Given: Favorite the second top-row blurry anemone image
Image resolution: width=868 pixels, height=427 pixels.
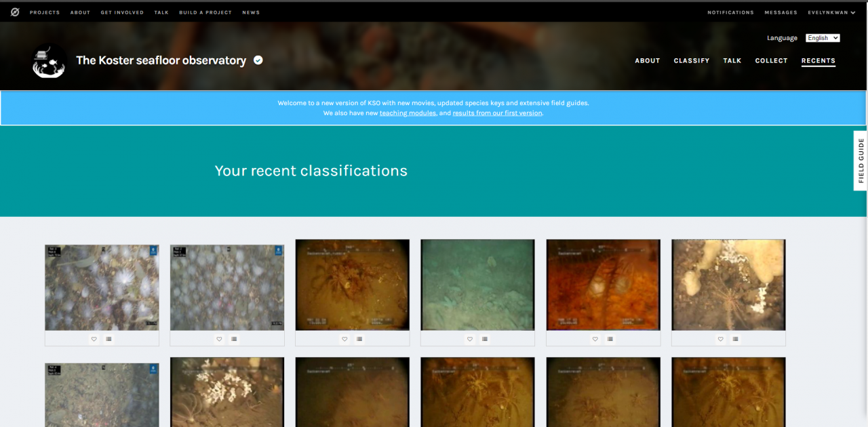Looking at the screenshot, I should tap(219, 339).
